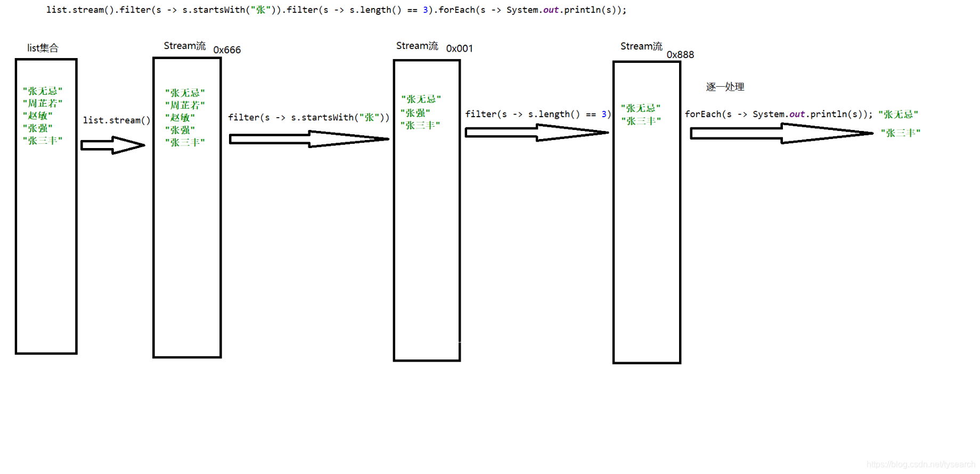Viewport: 980px width, 474px height.
Task: Select the 'list集合' label
Action: pyautogui.click(x=43, y=48)
